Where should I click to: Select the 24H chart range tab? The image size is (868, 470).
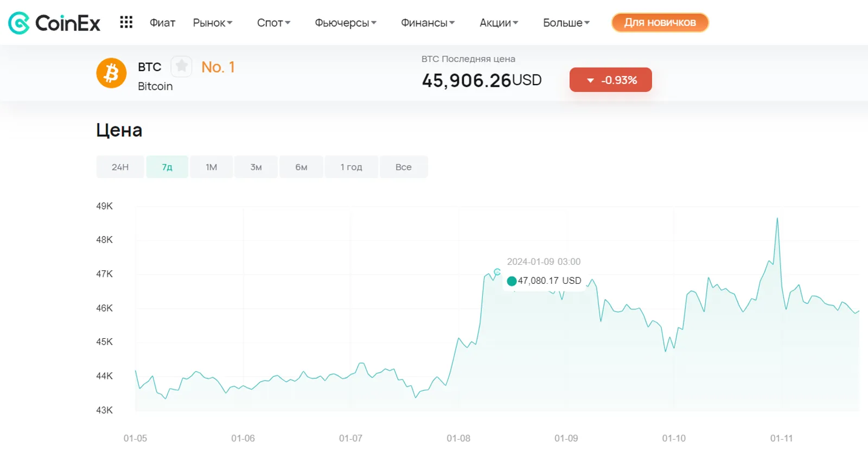point(120,167)
